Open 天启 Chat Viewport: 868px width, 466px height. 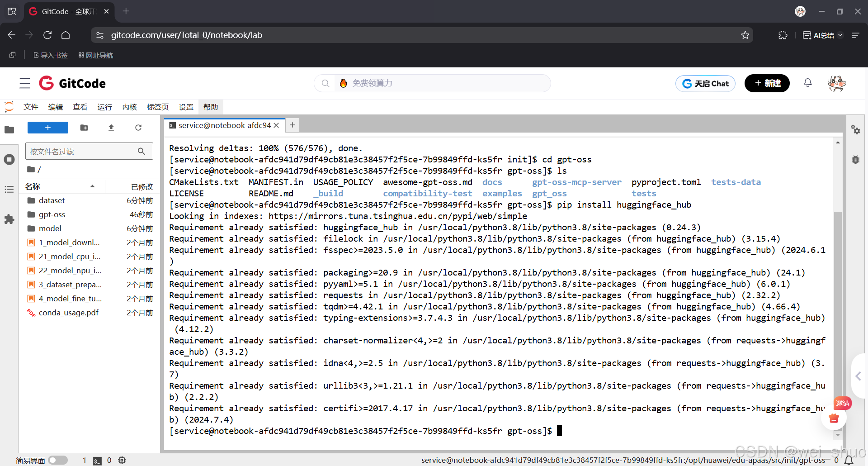[x=705, y=83]
